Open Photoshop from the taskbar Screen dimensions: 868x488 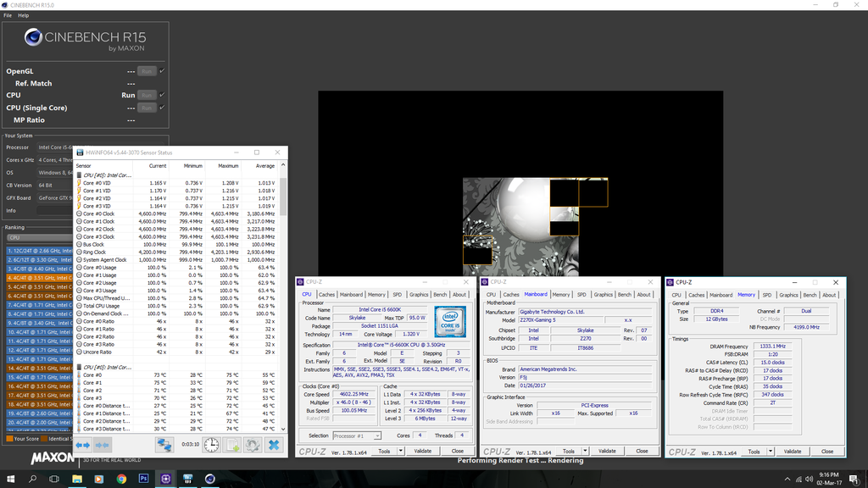point(143,479)
